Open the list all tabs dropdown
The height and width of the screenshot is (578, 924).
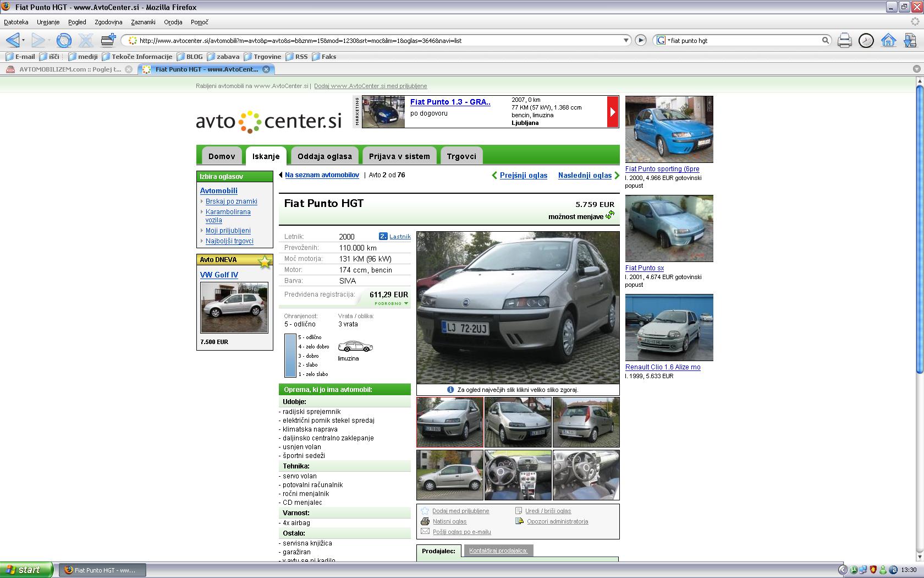[916, 69]
